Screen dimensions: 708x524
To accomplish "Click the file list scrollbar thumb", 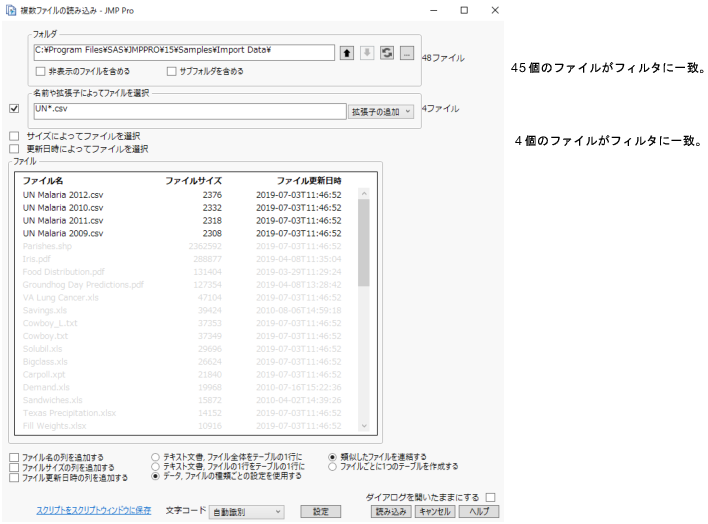I will click(x=364, y=243).
